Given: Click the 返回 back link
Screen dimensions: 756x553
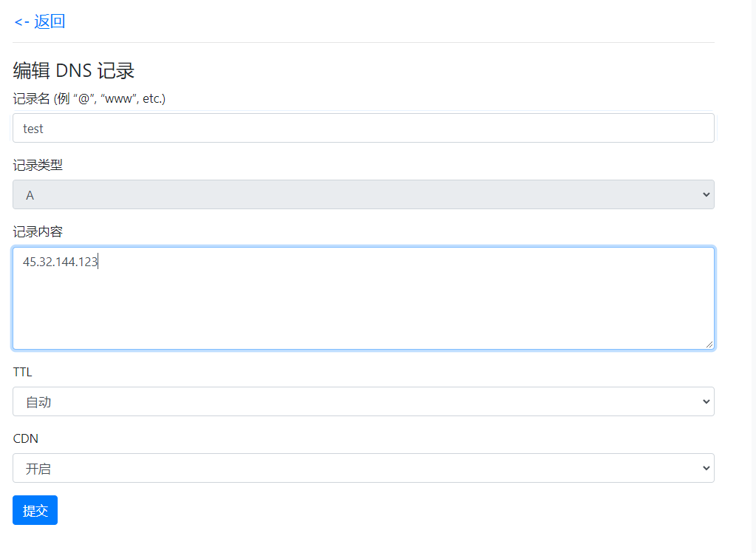Looking at the screenshot, I should pos(49,21).
